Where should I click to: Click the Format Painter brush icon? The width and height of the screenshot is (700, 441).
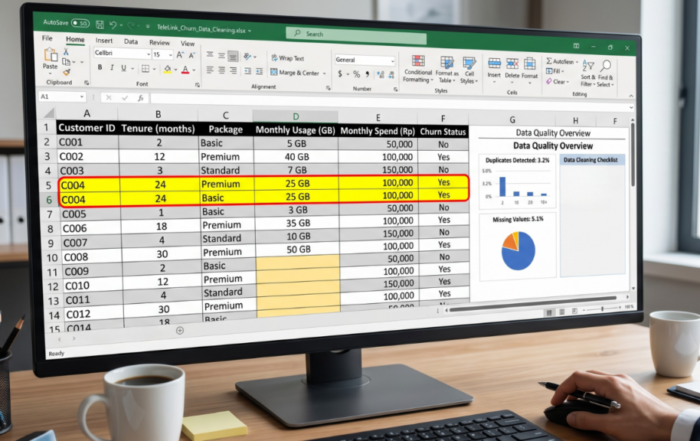click(x=67, y=71)
